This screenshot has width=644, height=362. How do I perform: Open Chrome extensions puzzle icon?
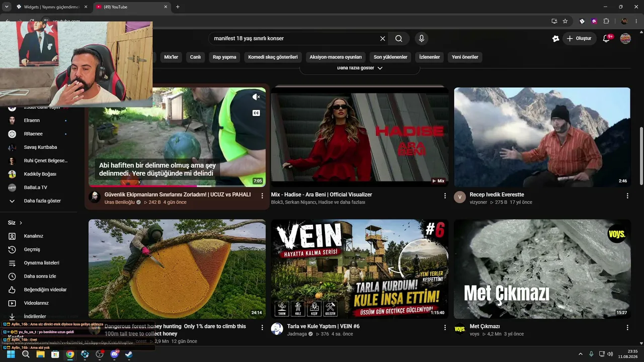point(606,21)
